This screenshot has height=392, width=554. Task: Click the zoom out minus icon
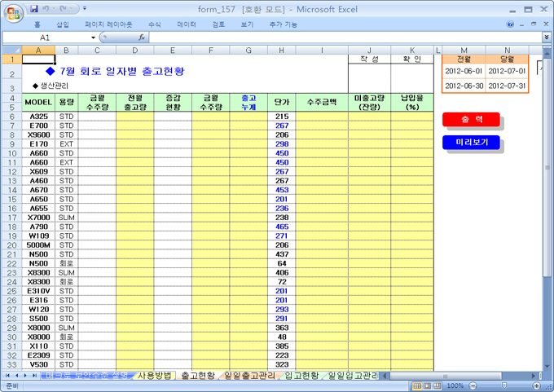(471, 385)
